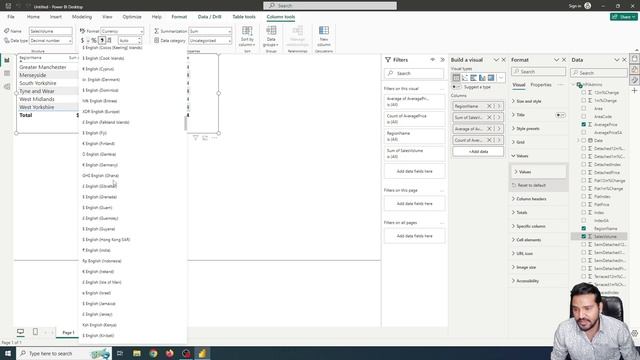Open the Home ribbon tab

pos(33,17)
